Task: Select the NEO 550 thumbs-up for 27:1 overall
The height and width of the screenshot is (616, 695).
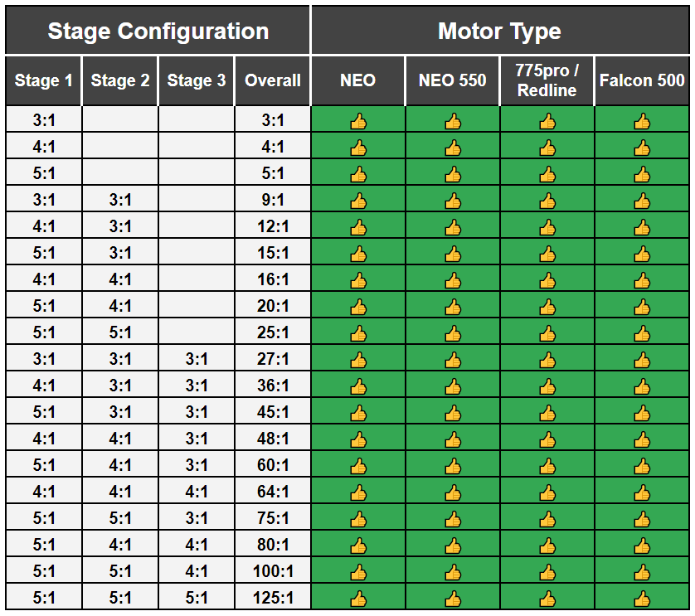Action: (453, 361)
